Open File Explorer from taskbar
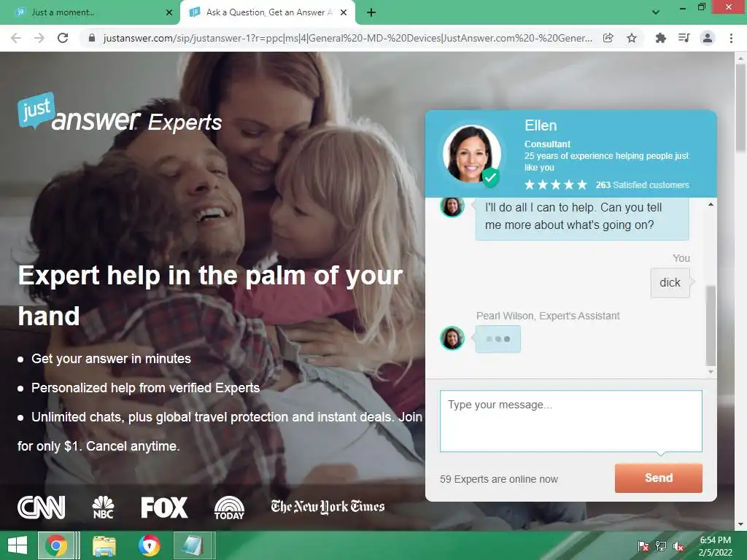 tap(104, 545)
